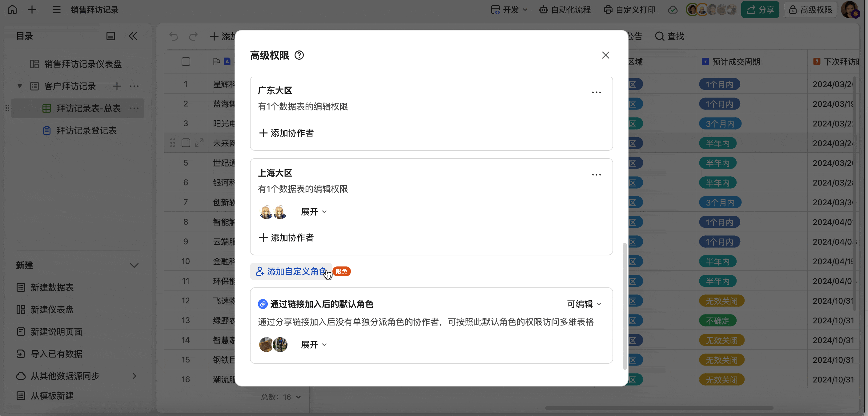Click the undo arrow in toolbar
868x416 pixels.
tap(174, 36)
